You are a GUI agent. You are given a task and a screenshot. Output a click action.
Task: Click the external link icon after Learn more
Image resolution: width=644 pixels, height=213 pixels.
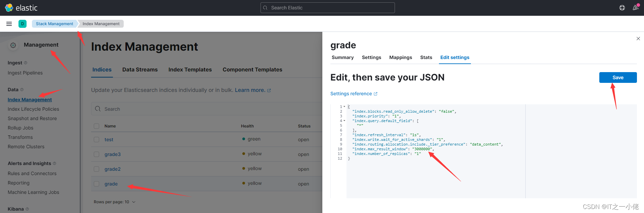point(269,90)
